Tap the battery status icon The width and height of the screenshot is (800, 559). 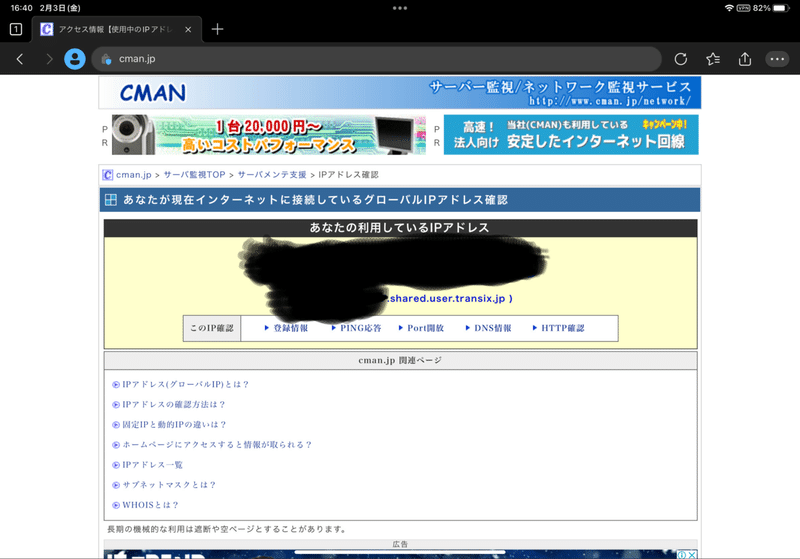[x=782, y=8]
